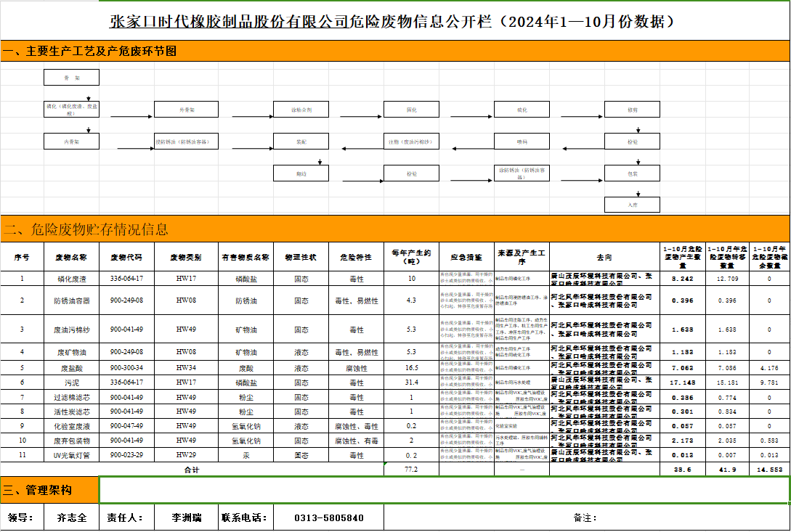Image resolution: width=791 pixels, height=532 pixels.
Task: Click the 入库 flowchart box
Action: click(632, 205)
